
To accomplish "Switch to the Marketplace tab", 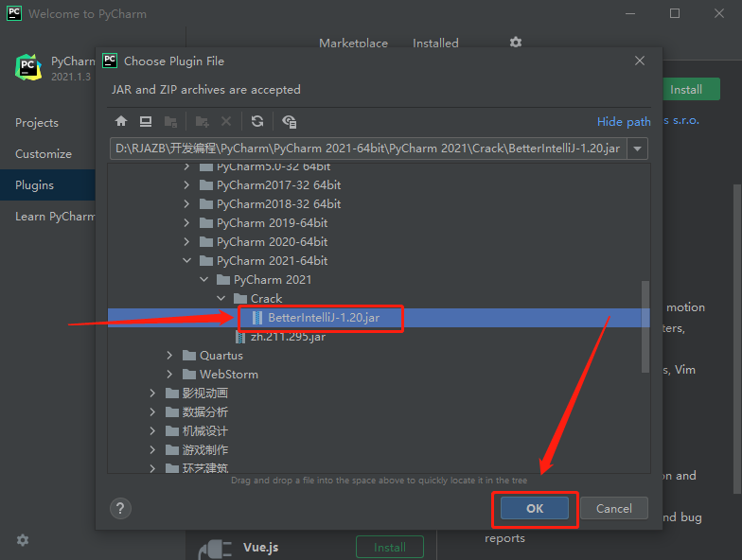I will [x=354, y=44].
